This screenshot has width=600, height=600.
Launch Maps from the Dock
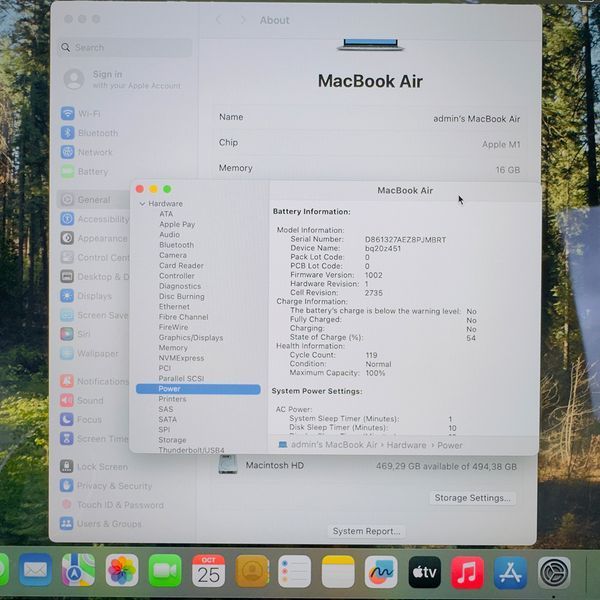point(78,570)
